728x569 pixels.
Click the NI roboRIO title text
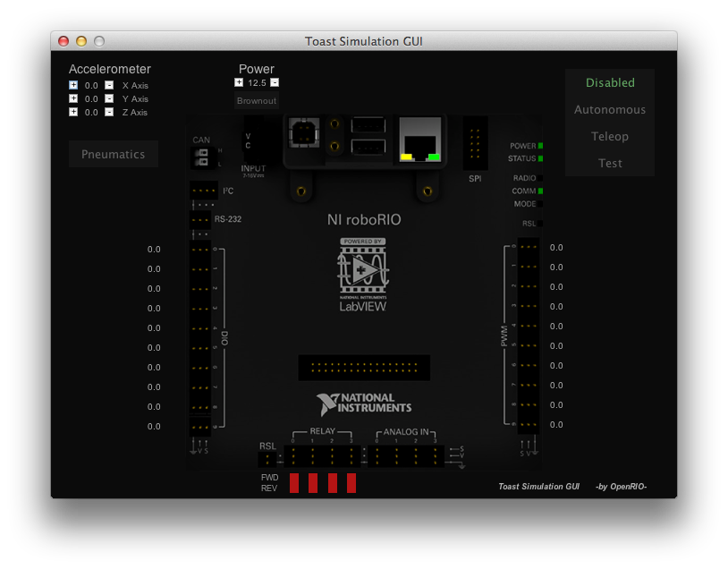coord(364,219)
